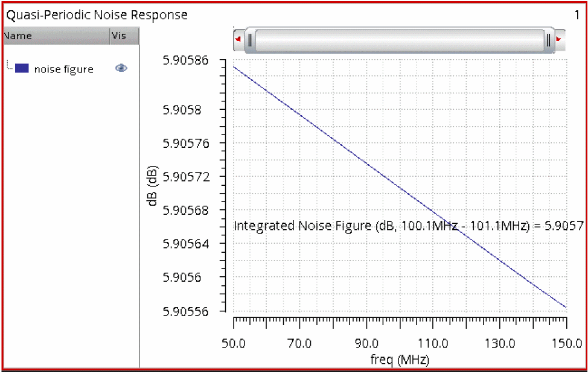The width and height of the screenshot is (588, 374).
Task: Click subwindow number 1 in title corner
Action: pyautogui.click(x=577, y=14)
